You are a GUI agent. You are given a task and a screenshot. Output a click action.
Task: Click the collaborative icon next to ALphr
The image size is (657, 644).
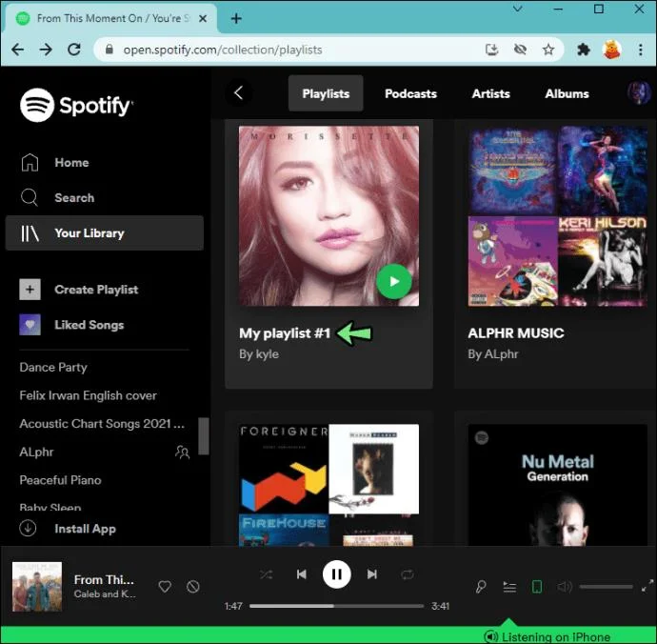pos(182,452)
